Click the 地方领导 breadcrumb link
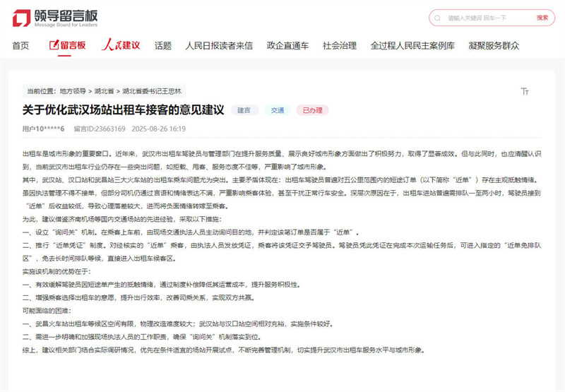This screenshot has height=392, width=565. pyautogui.click(x=73, y=91)
